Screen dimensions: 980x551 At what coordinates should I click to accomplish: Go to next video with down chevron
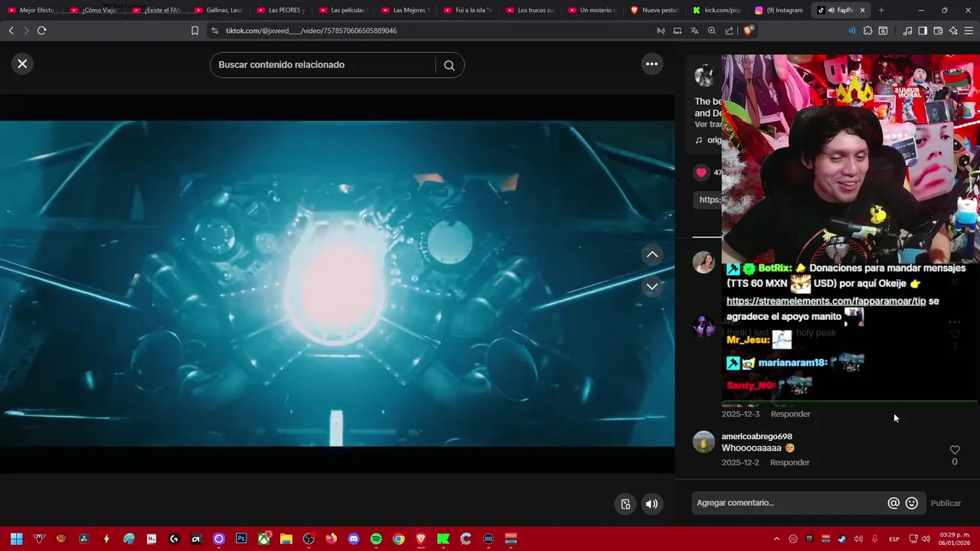(652, 286)
